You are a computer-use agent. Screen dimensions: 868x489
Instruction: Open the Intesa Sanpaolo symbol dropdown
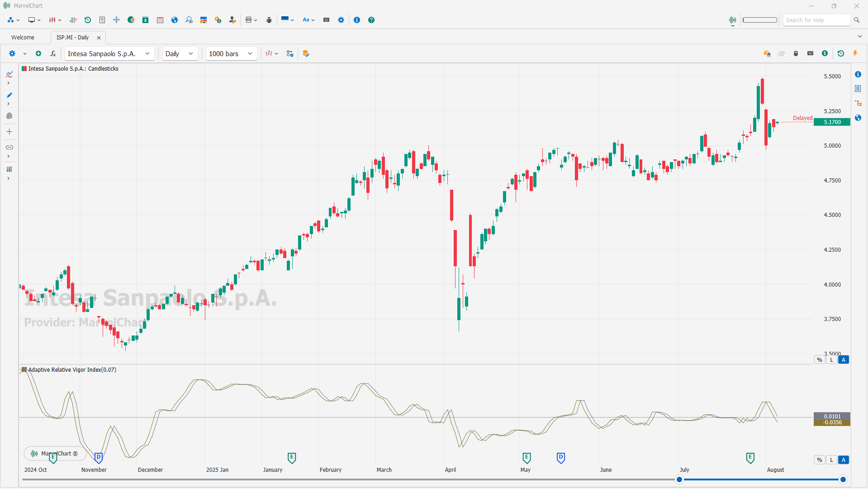coord(109,53)
